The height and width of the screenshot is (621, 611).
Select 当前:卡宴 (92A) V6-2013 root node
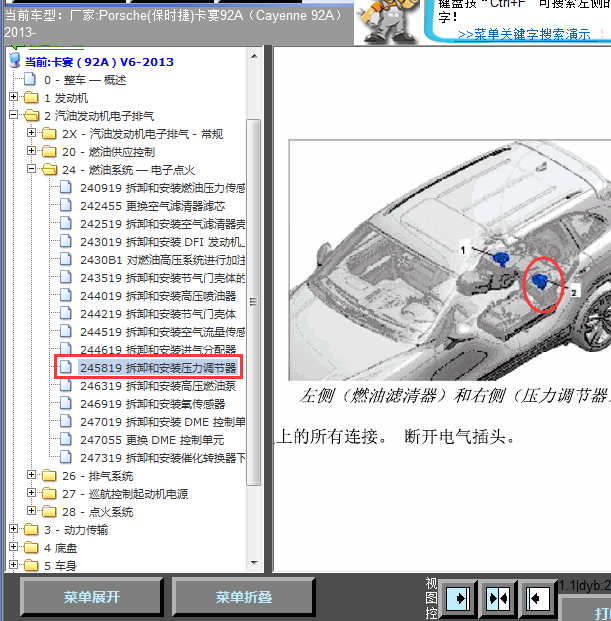[99, 62]
